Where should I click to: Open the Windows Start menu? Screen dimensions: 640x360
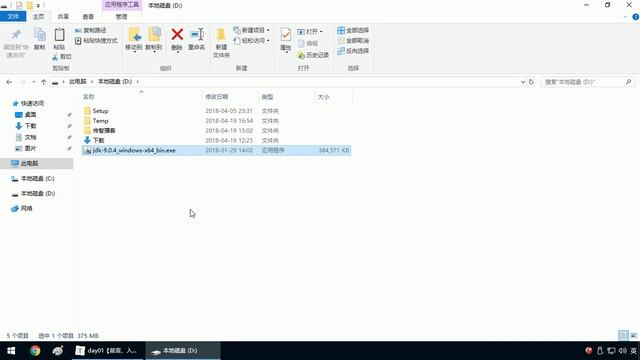[x=11, y=351]
